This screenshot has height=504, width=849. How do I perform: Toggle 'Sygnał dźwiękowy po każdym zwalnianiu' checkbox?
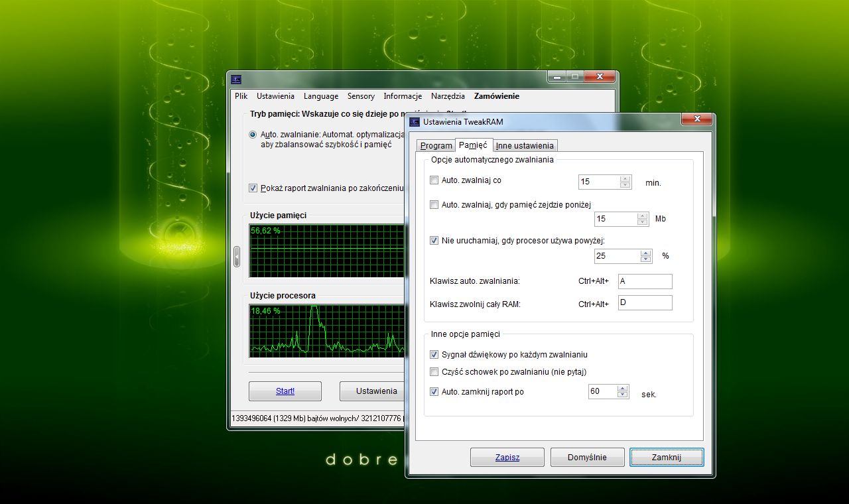[434, 355]
